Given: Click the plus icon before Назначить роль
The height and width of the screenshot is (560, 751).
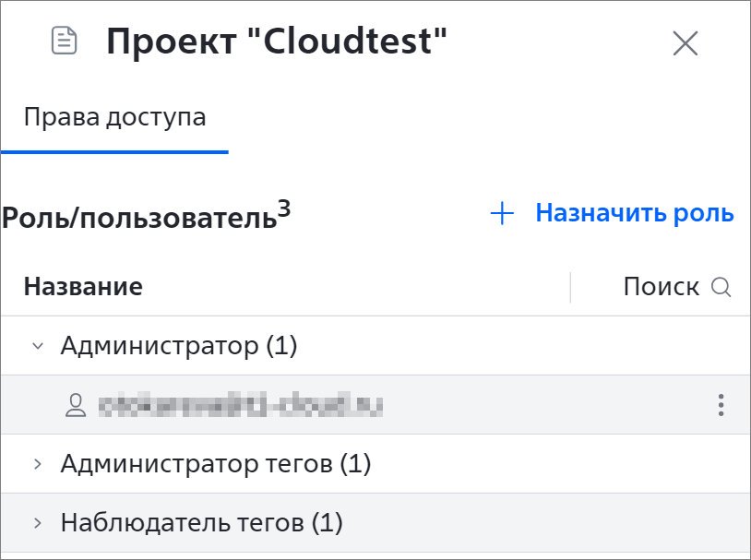Looking at the screenshot, I should [502, 213].
